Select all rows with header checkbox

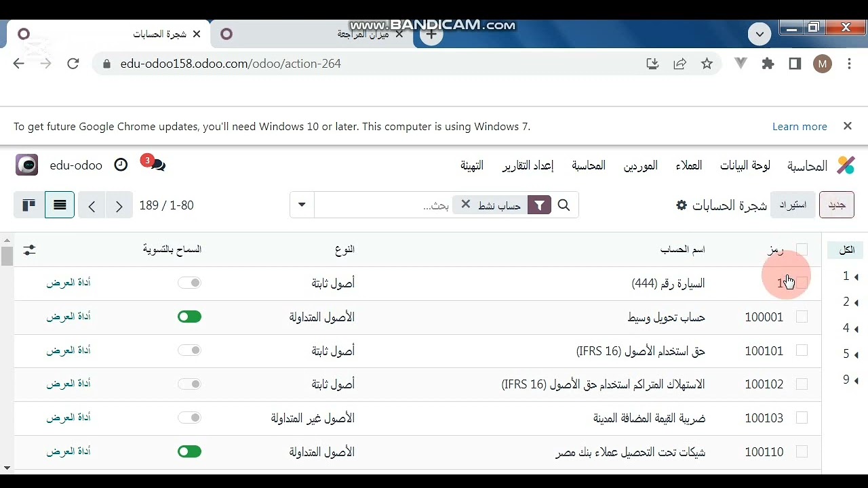coord(802,249)
